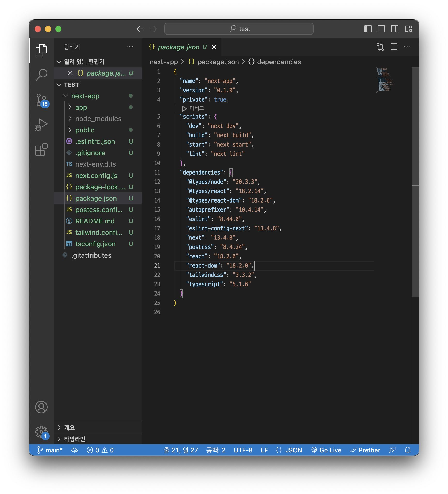Expand the app folder
The height and width of the screenshot is (494, 448).
point(98,107)
